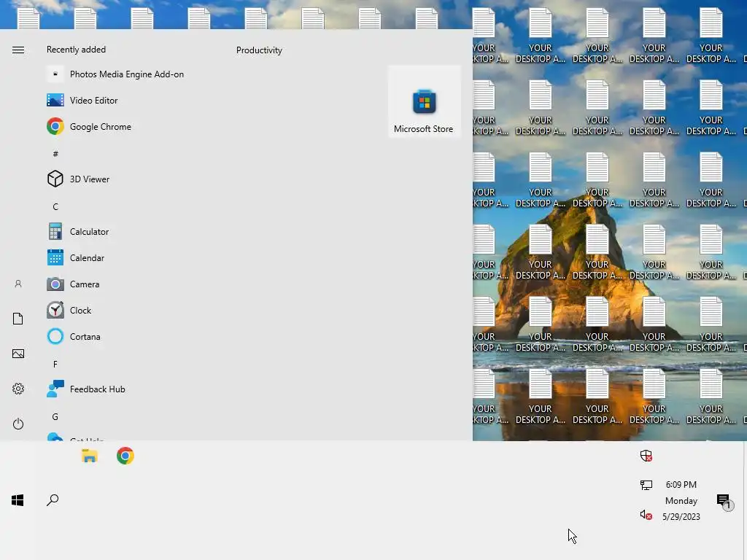Open Settings gear in Start sidebar
Viewport: 747px width, 560px height.
click(18, 389)
